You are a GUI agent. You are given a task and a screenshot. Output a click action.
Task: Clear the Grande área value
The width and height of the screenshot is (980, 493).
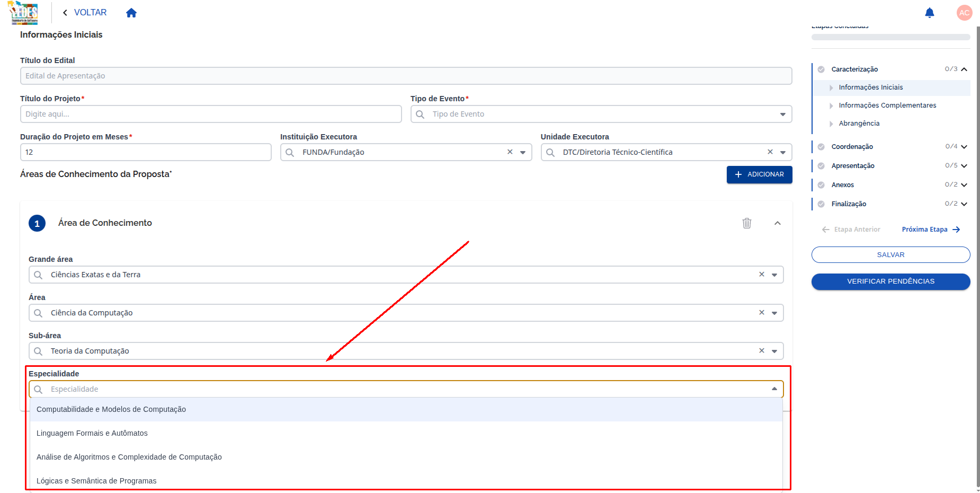pos(762,274)
